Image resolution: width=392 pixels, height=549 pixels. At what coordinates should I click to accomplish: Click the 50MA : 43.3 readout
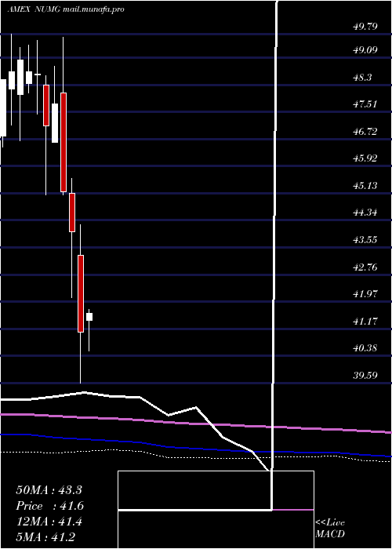pos(49,490)
